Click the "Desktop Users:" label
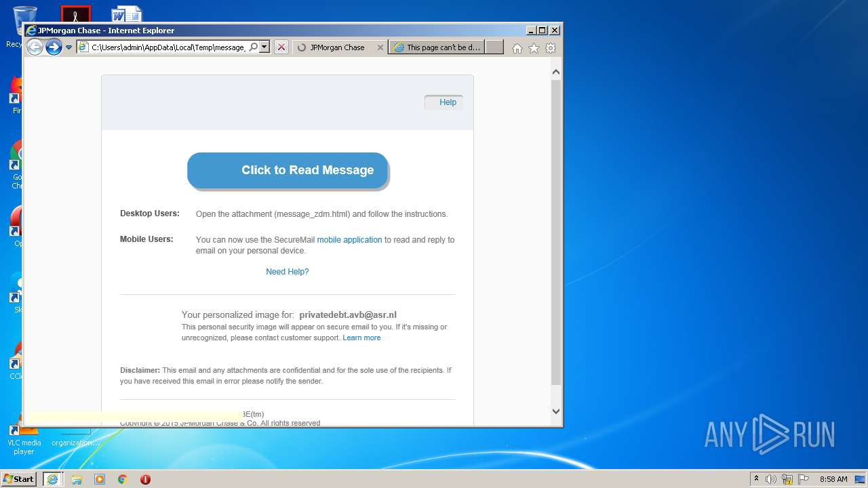The width and height of the screenshot is (868, 488). pos(150,213)
